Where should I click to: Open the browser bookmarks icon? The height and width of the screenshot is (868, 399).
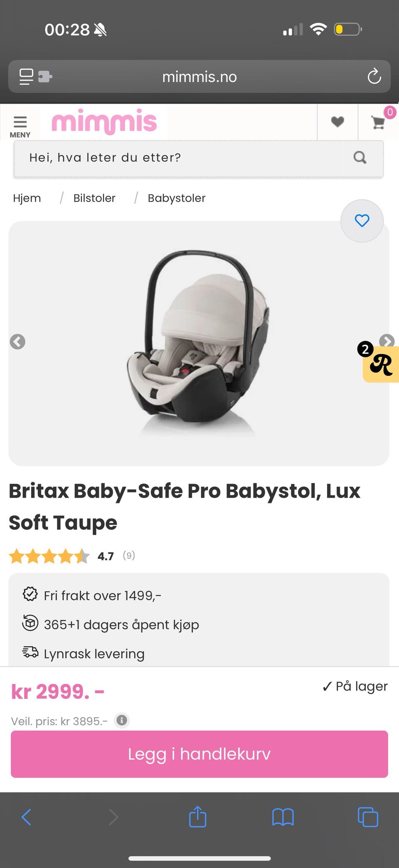[283, 817]
